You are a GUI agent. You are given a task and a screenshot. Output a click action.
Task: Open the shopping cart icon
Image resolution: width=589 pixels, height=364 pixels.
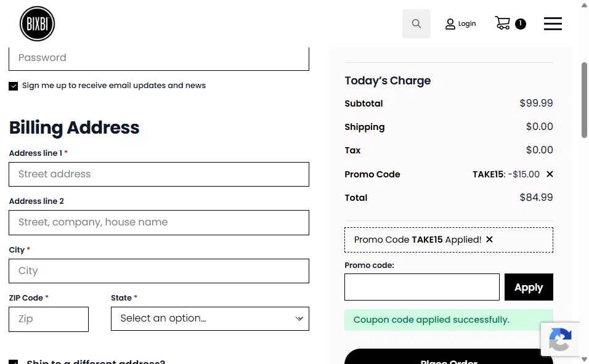pyautogui.click(x=502, y=23)
